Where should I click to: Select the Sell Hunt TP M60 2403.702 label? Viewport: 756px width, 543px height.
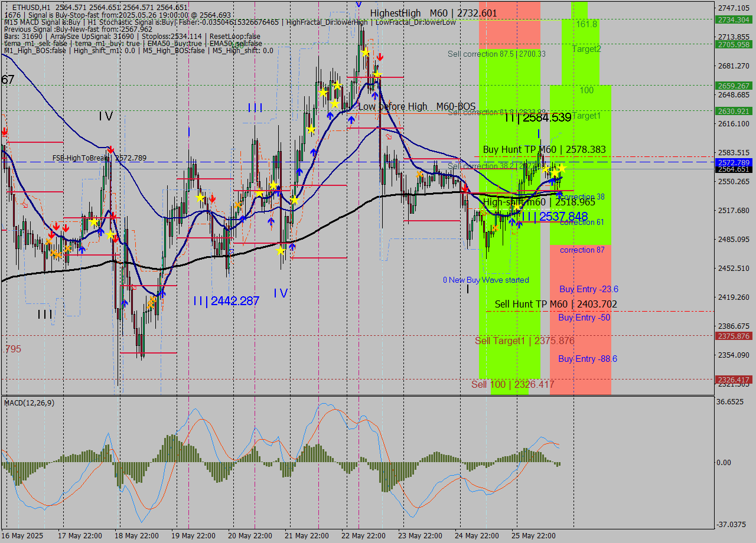coord(555,304)
